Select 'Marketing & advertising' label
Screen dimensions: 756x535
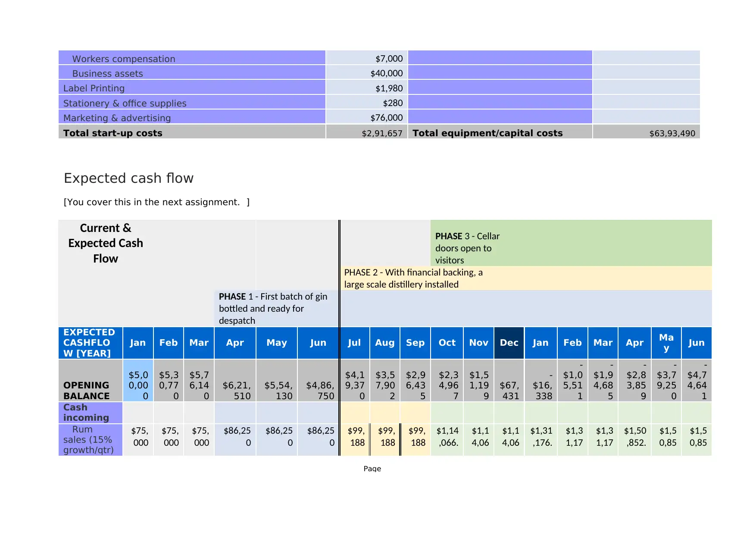[117, 118]
